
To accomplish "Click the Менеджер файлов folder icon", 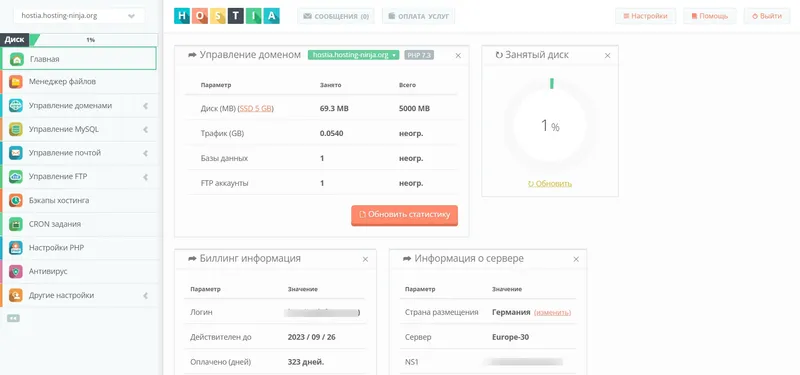I will click(16, 82).
